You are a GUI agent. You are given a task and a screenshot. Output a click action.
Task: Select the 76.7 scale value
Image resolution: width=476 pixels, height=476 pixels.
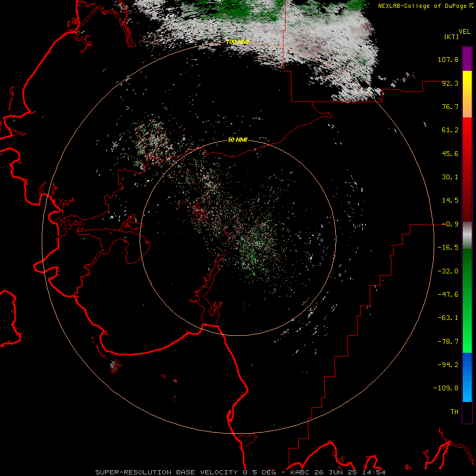(450, 106)
